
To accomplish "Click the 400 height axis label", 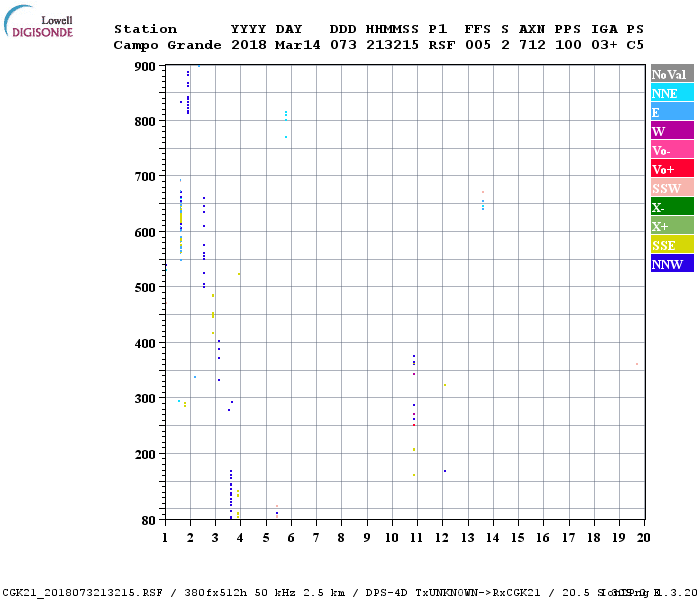I will point(145,343).
